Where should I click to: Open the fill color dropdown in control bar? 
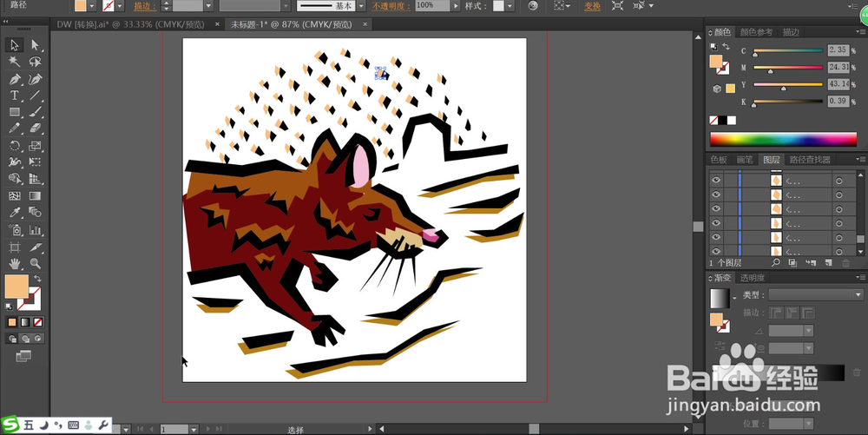pos(92,5)
